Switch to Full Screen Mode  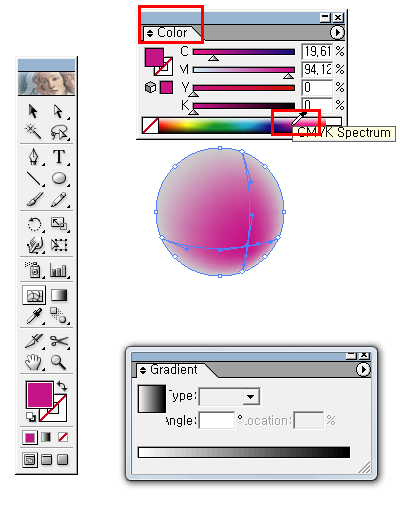coord(63,460)
